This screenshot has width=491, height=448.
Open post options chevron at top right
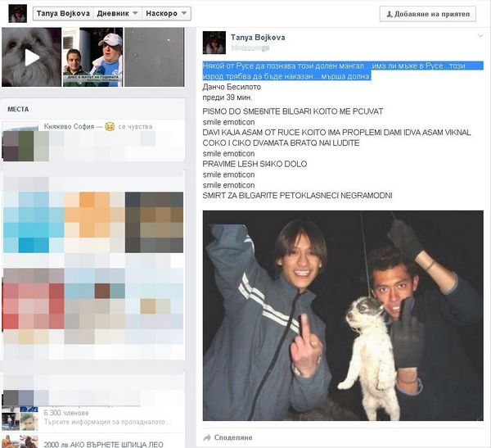(480, 37)
